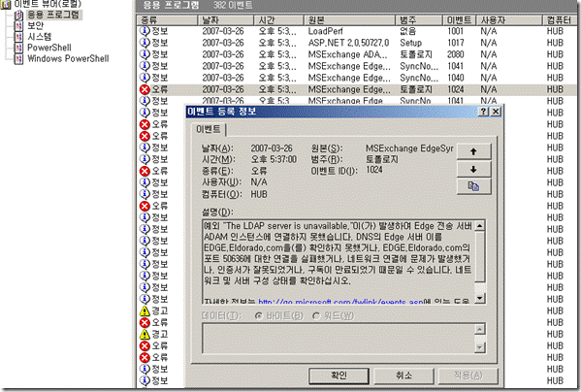Open the help question mark in dialog title bar
The image size is (581, 392).
(x=483, y=112)
